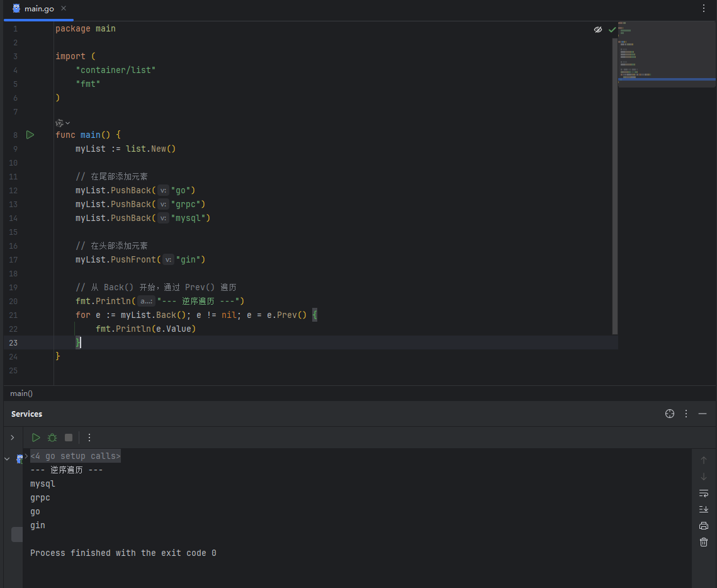Screen dimensions: 717x588
Task: Click list.New() on line 9
Action: pos(151,149)
